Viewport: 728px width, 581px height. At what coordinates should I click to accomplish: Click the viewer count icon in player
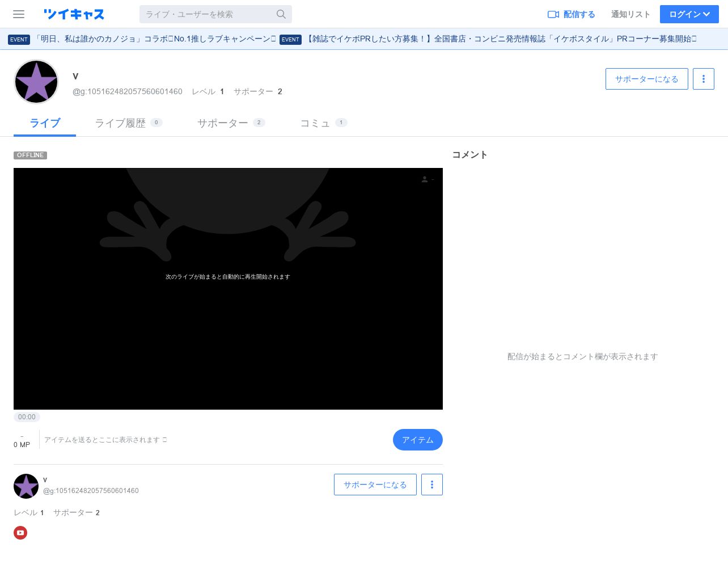click(x=425, y=179)
